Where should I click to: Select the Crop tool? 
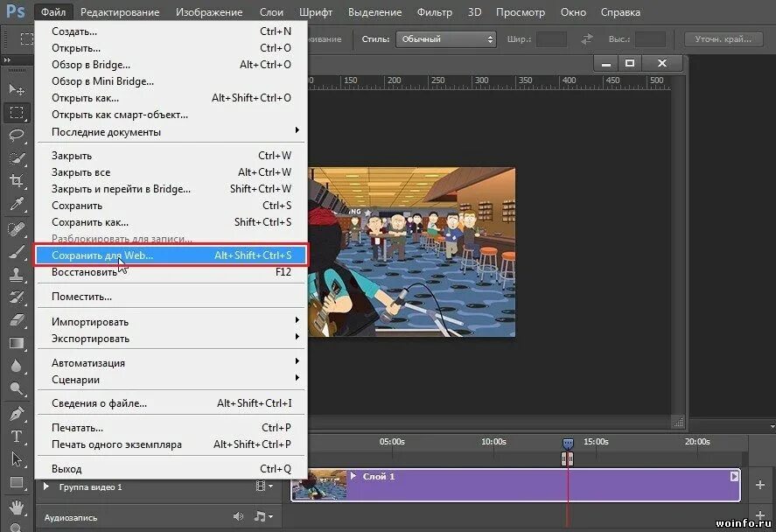pos(17,180)
